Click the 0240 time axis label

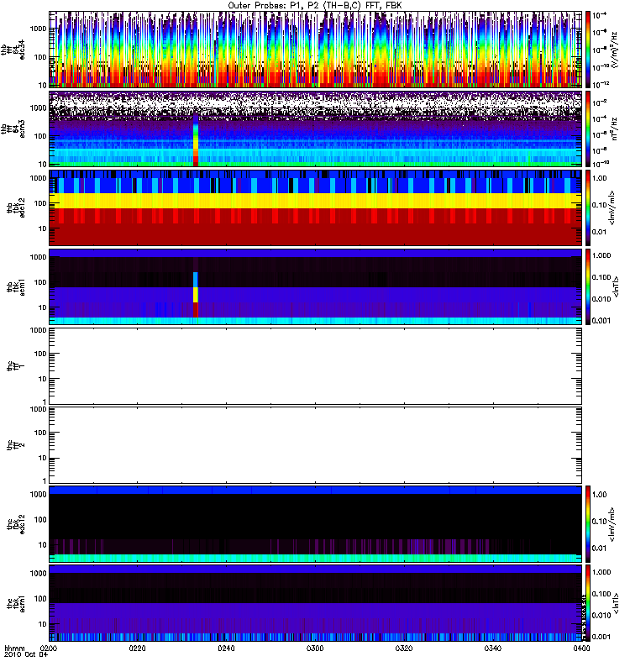[226, 648]
